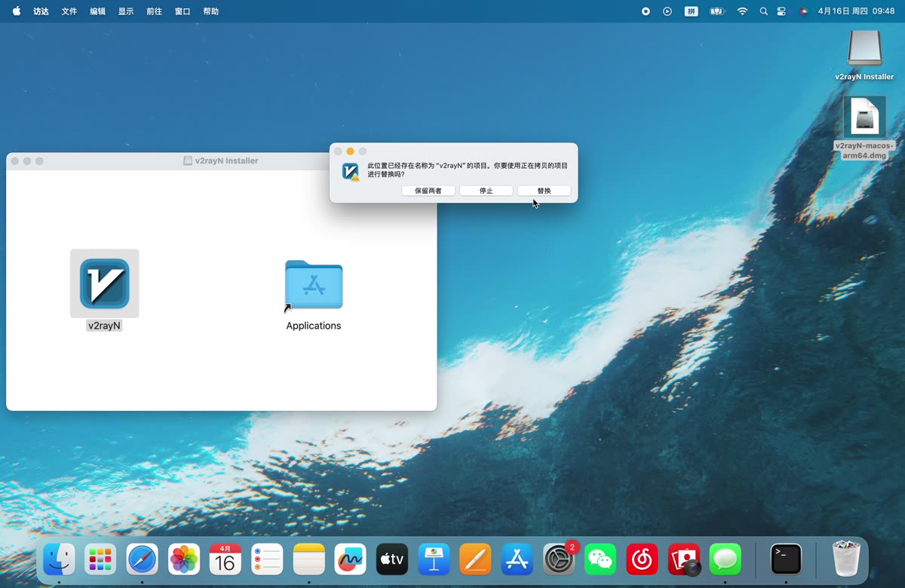
Task: Open the 文件 menu
Action: coord(69,11)
